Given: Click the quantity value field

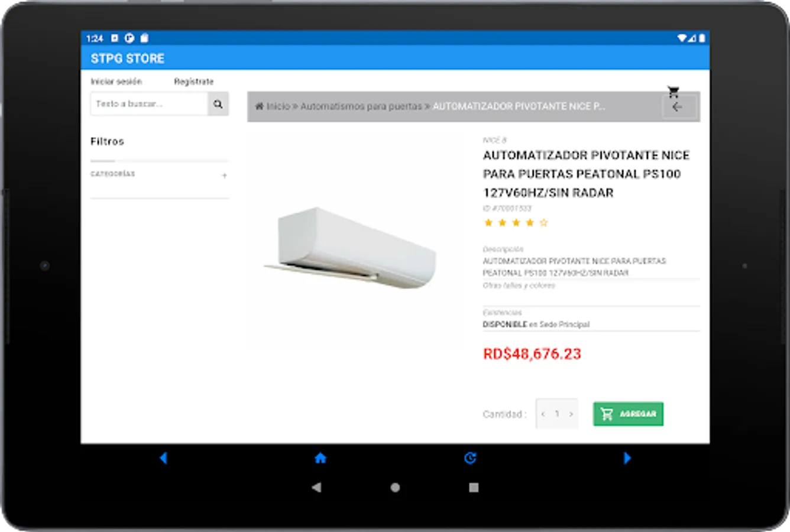Looking at the screenshot, I should click(x=557, y=414).
